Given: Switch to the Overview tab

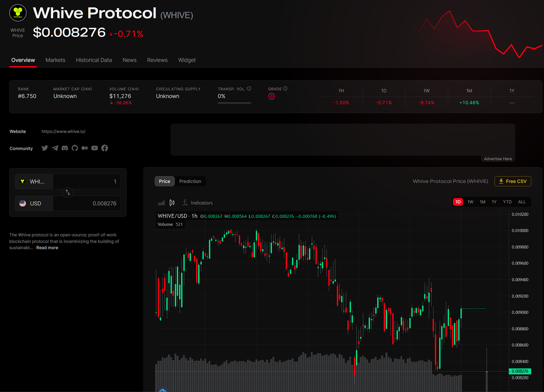Looking at the screenshot, I should [x=23, y=60].
